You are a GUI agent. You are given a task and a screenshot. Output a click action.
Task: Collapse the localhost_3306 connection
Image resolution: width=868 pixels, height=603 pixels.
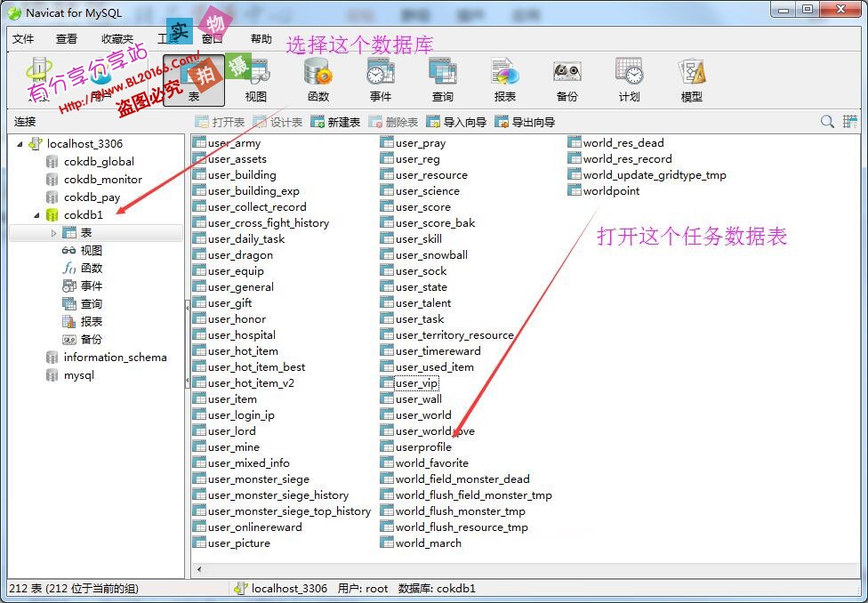[20, 144]
